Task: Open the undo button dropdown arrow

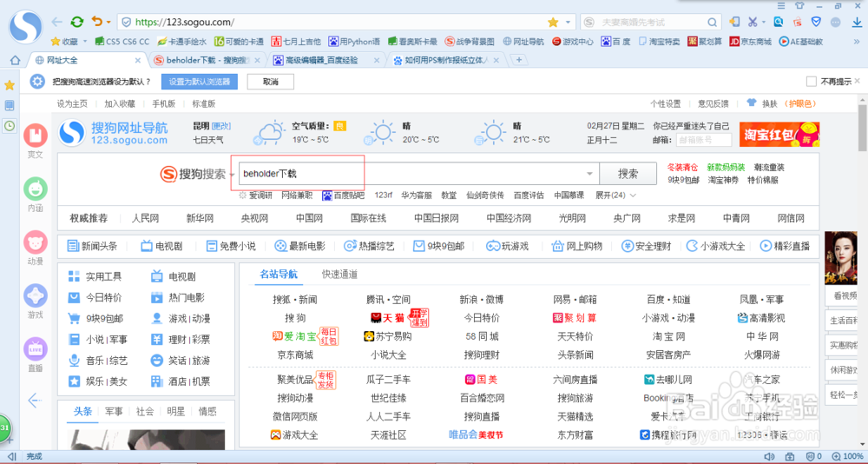Action: [x=108, y=23]
